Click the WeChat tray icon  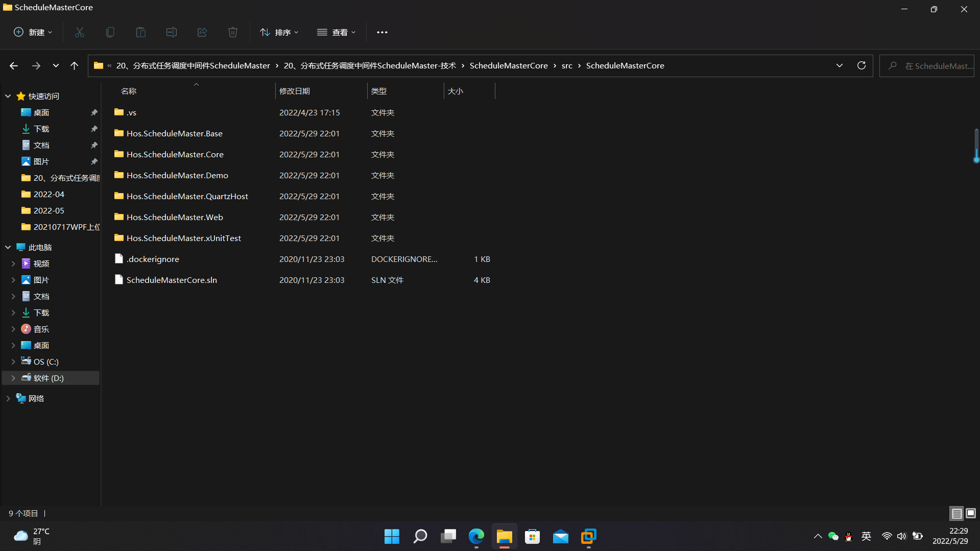[x=833, y=536]
